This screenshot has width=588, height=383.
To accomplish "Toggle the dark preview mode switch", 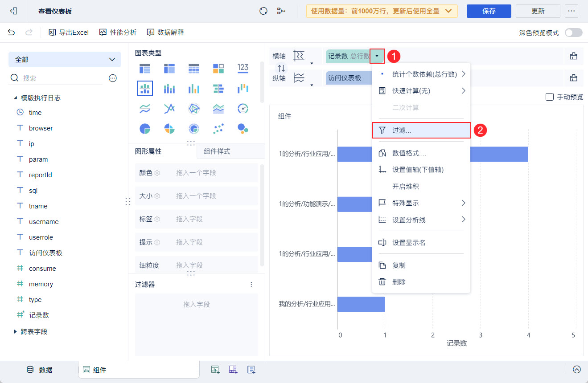I will (573, 33).
